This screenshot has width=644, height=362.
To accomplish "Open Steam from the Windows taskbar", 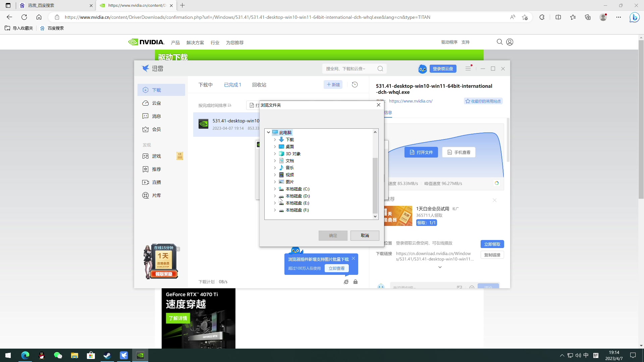I will click(x=107, y=355).
